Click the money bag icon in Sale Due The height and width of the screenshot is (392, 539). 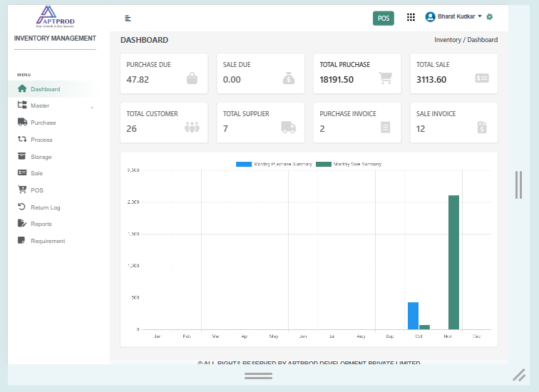[288, 78]
